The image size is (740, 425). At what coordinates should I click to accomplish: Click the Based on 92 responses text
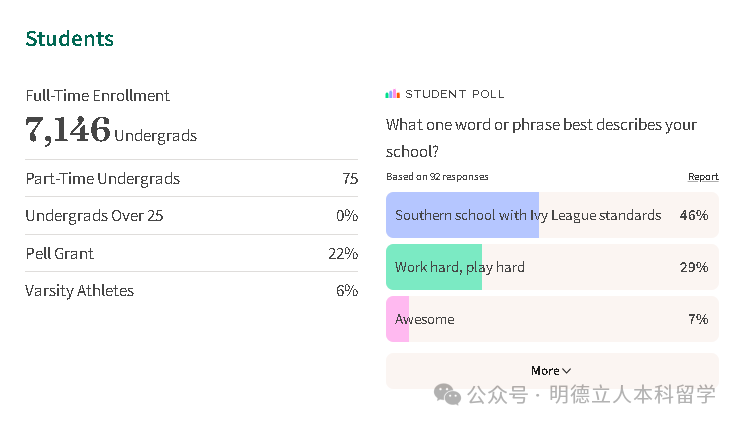pyautogui.click(x=437, y=177)
